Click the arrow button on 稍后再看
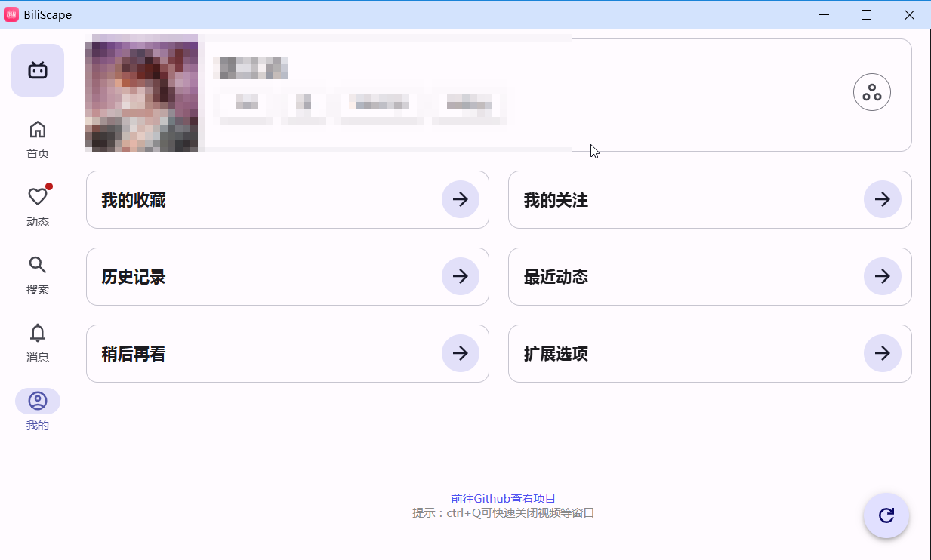Image resolution: width=931 pixels, height=560 pixels. pos(461,353)
